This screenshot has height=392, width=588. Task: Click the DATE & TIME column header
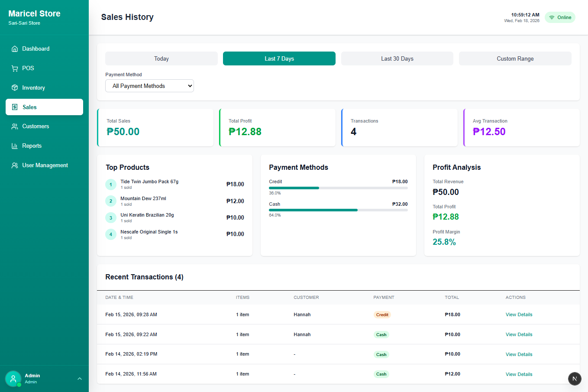(119, 298)
